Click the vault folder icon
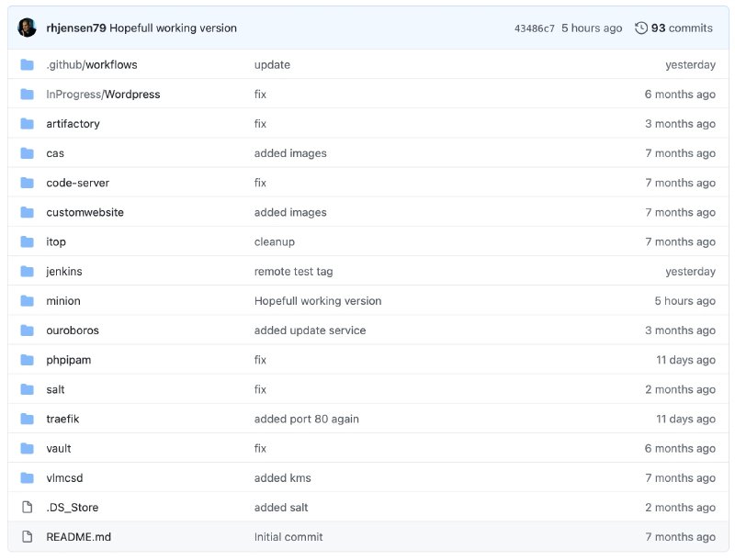 click(x=28, y=448)
